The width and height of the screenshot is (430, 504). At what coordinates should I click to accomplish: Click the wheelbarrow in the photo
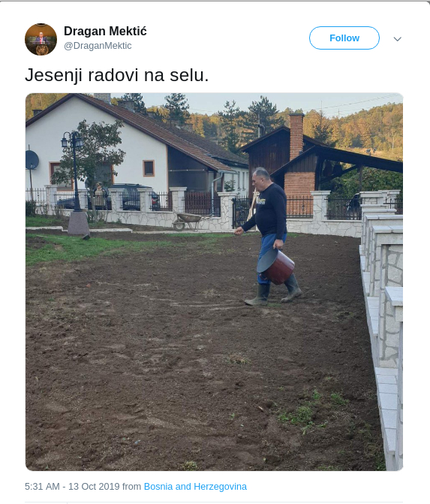pyautogui.click(x=187, y=221)
